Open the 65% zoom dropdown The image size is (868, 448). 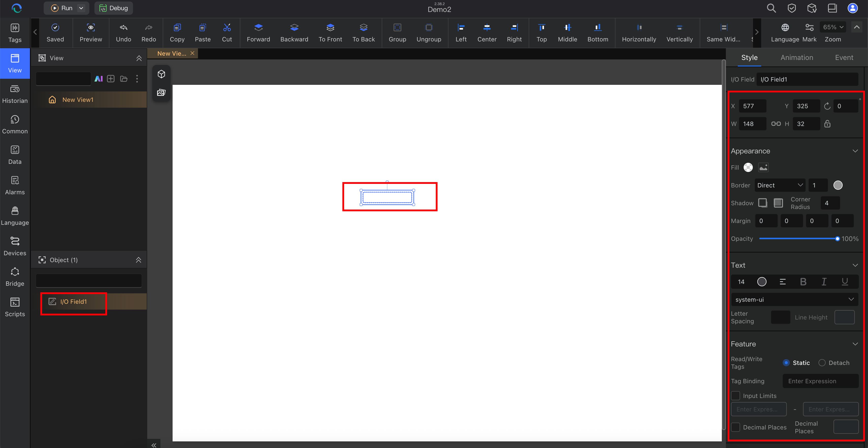833,27
